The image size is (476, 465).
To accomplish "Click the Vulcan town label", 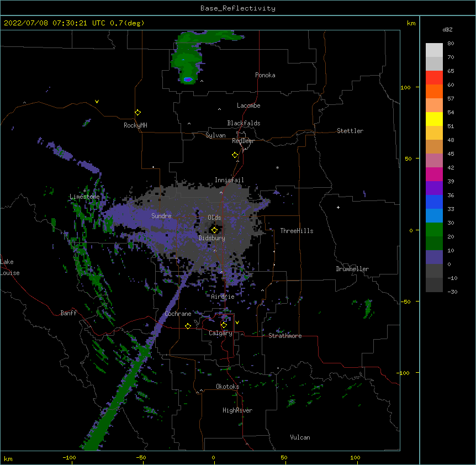I will pos(300,437).
